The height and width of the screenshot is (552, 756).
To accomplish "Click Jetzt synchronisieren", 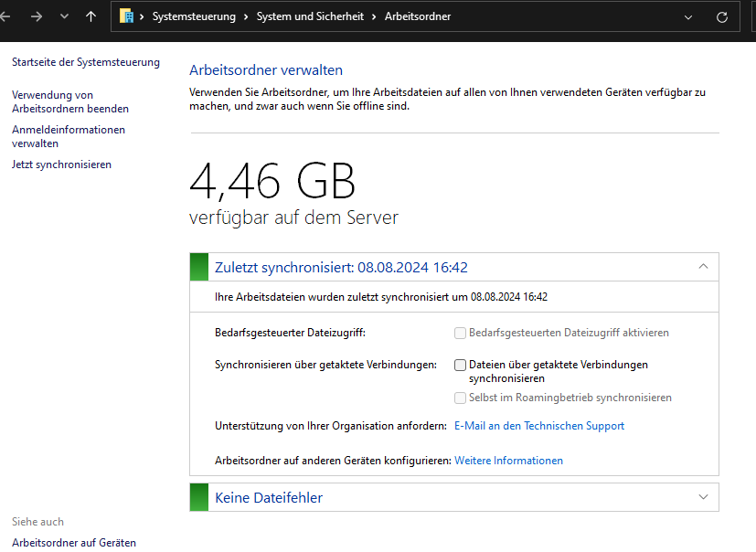I will [62, 165].
